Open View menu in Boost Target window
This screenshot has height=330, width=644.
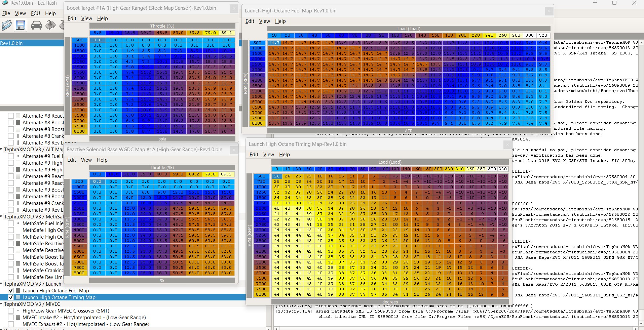pos(87,18)
